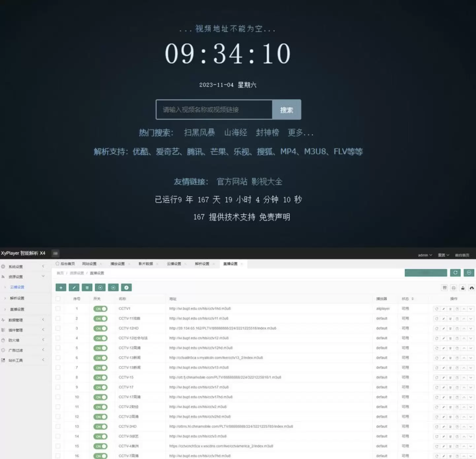The width and height of the screenshot is (476, 459).
Task: Click the green add (+) toolbar button
Action: pos(61,288)
